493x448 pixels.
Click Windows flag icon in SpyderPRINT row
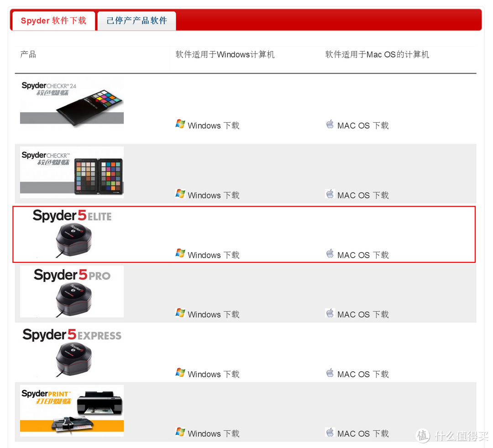[180, 432]
